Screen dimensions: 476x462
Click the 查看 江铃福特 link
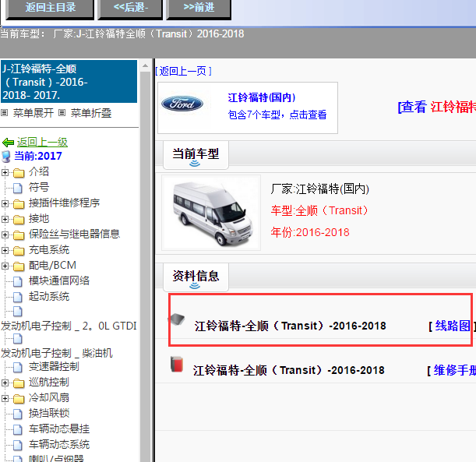click(x=436, y=107)
